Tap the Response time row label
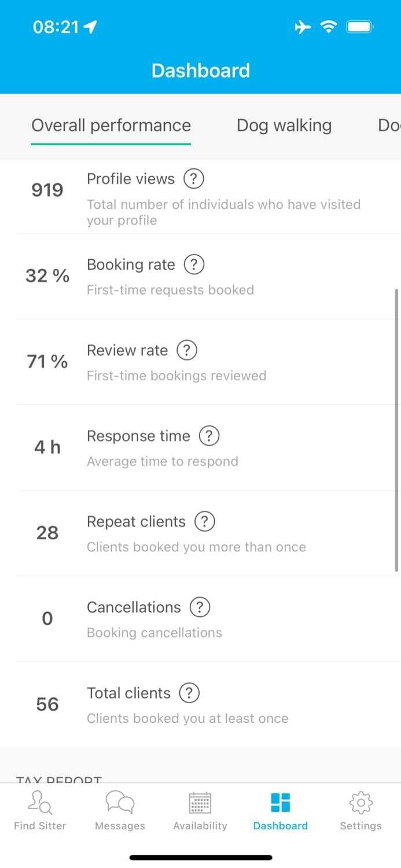The height and width of the screenshot is (868, 401). coord(138,436)
